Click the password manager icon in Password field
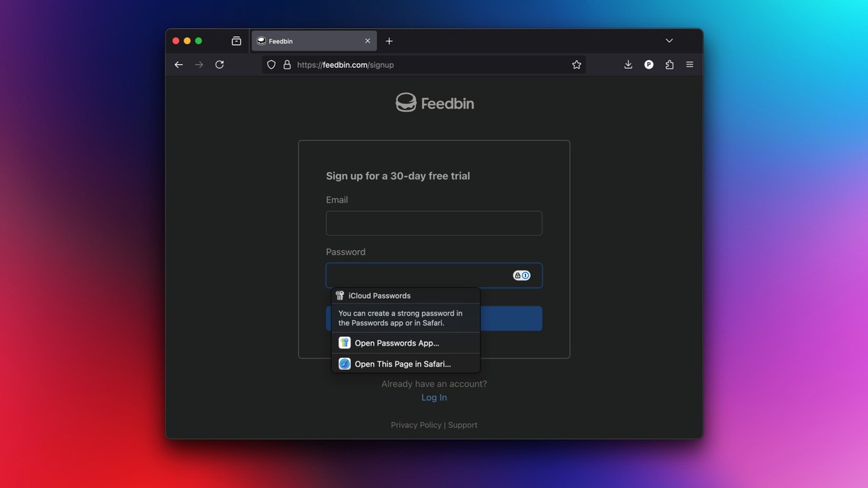The width and height of the screenshot is (868, 488). click(522, 275)
